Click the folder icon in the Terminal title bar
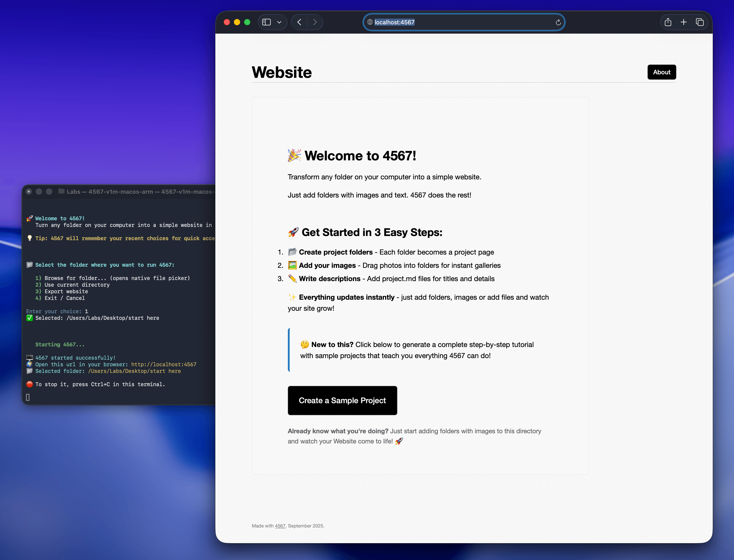Image resolution: width=734 pixels, height=560 pixels. tap(61, 192)
